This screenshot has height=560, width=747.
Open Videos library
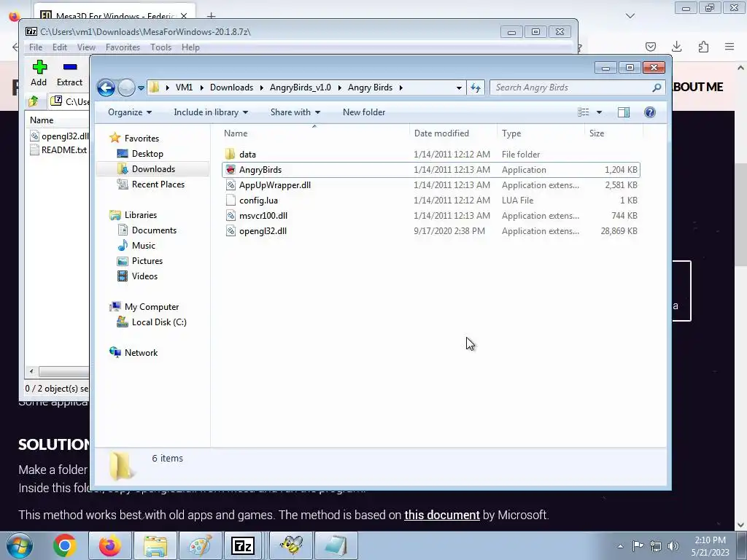click(x=144, y=276)
